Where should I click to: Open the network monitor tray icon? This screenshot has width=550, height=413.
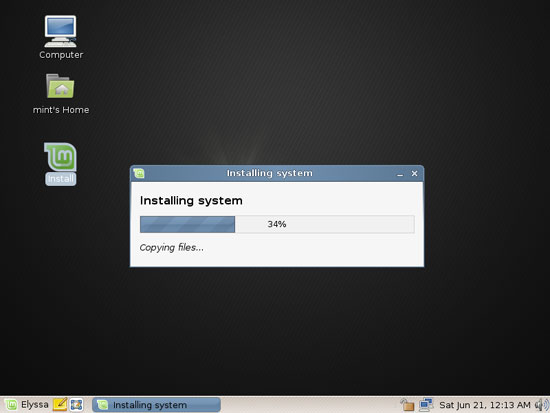tap(426, 405)
